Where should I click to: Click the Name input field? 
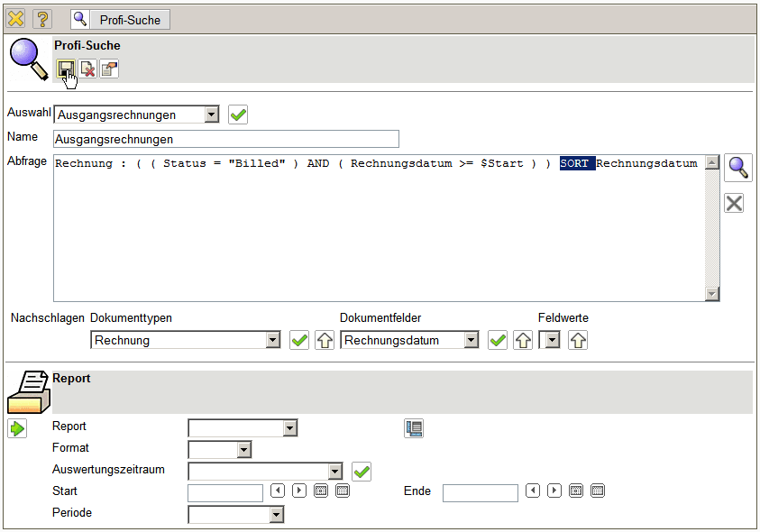coord(225,139)
